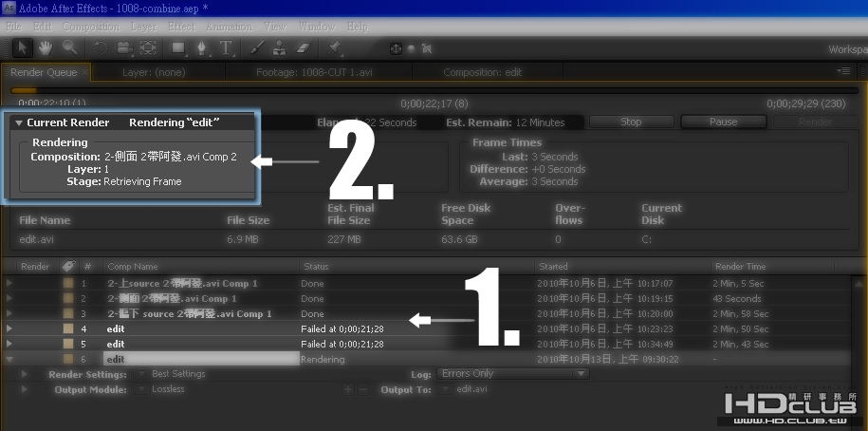Click the edit.avi output file link
This screenshot has width=868, height=431.
click(x=471, y=389)
